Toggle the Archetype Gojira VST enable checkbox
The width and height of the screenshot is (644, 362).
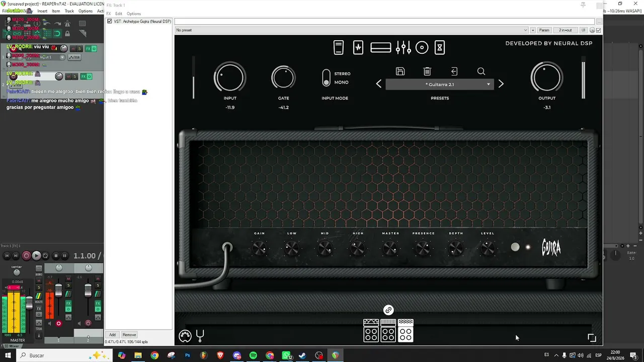point(110,22)
